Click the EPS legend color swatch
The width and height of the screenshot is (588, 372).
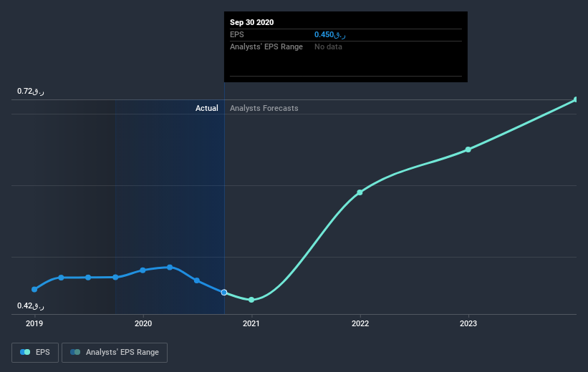pos(25,352)
